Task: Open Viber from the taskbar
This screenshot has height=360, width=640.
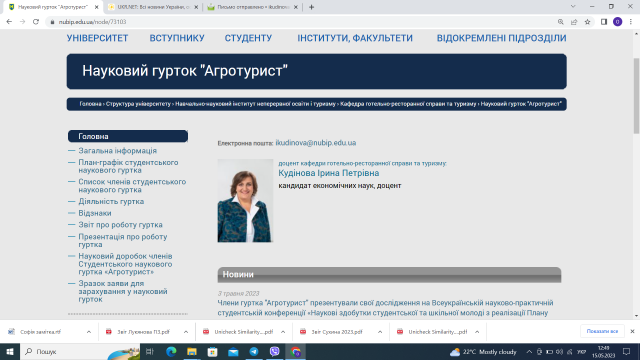Action: click(x=275, y=351)
